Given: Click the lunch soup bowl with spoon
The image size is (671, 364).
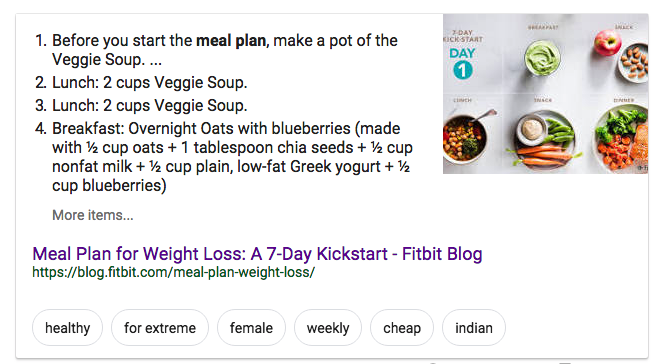Looking at the screenshot, I should (464, 139).
